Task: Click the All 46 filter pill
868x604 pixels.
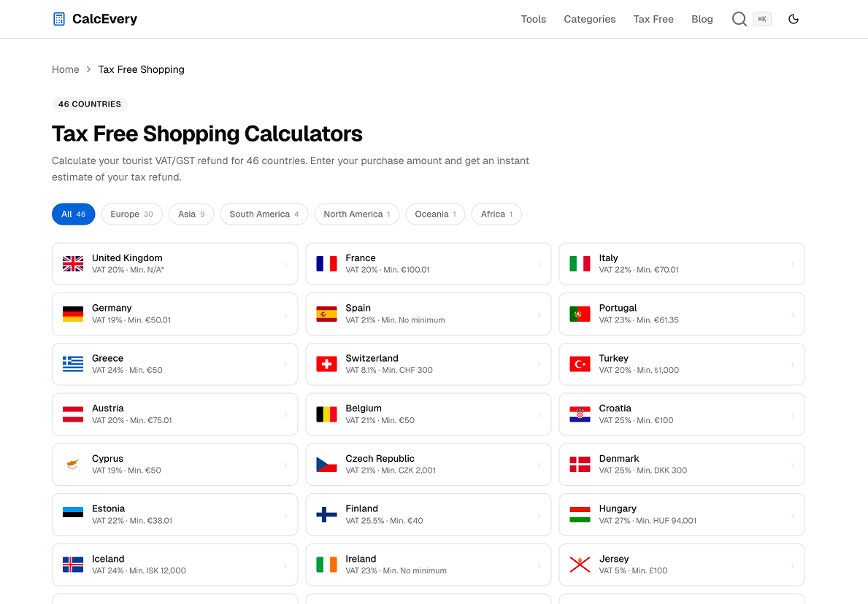Action: 73,214
